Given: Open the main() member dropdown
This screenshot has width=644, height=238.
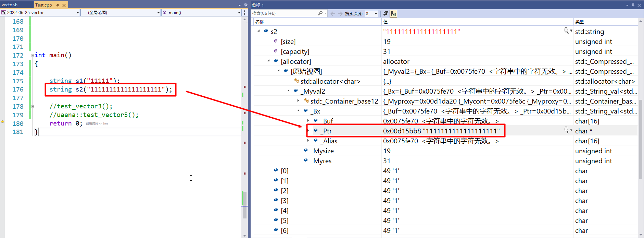Looking at the screenshot, I should (239, 13).
